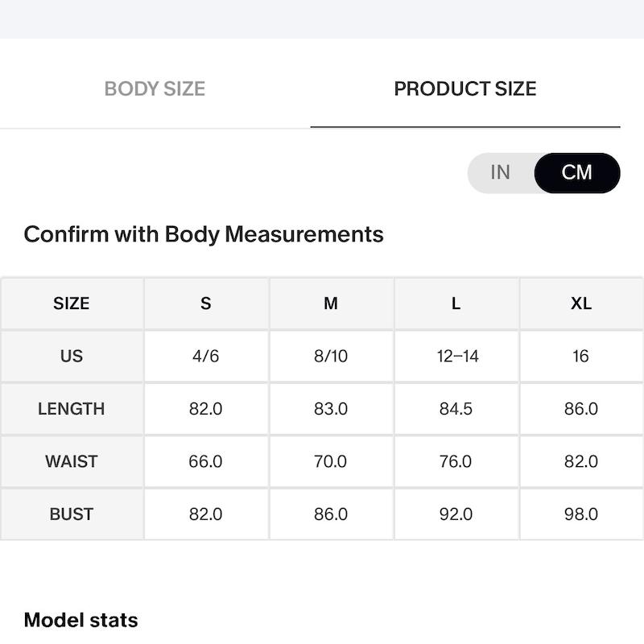Select the LENGTH row label
This screenshot has width=644, height=644.
tap(72, 409)
